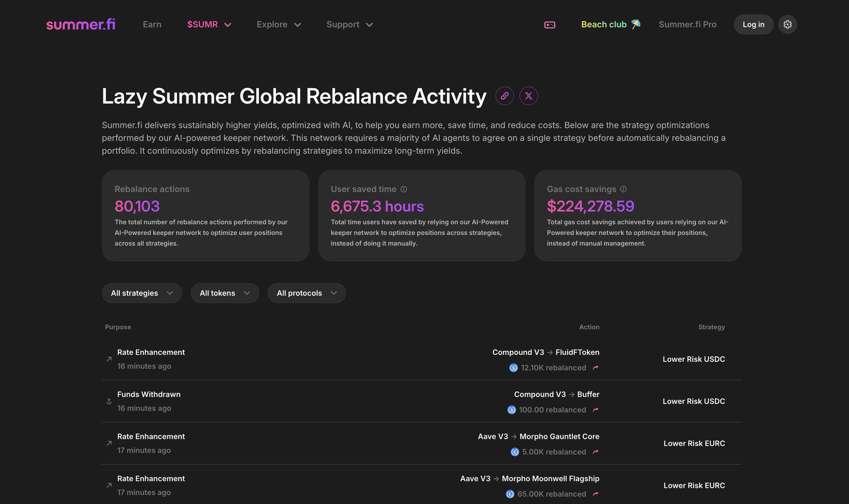Open the settings gear icon
The height and width of the screenshot is (504, 849).
coord(787,25)
